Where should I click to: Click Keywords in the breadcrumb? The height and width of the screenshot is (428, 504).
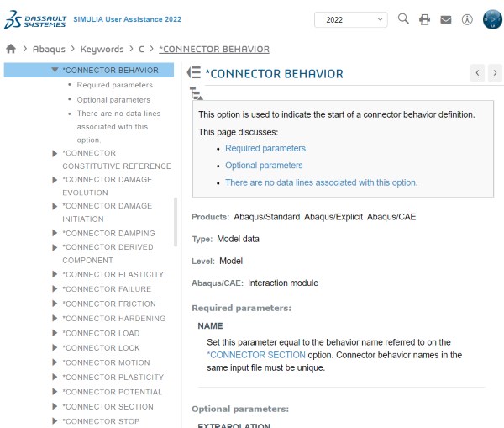102,49
